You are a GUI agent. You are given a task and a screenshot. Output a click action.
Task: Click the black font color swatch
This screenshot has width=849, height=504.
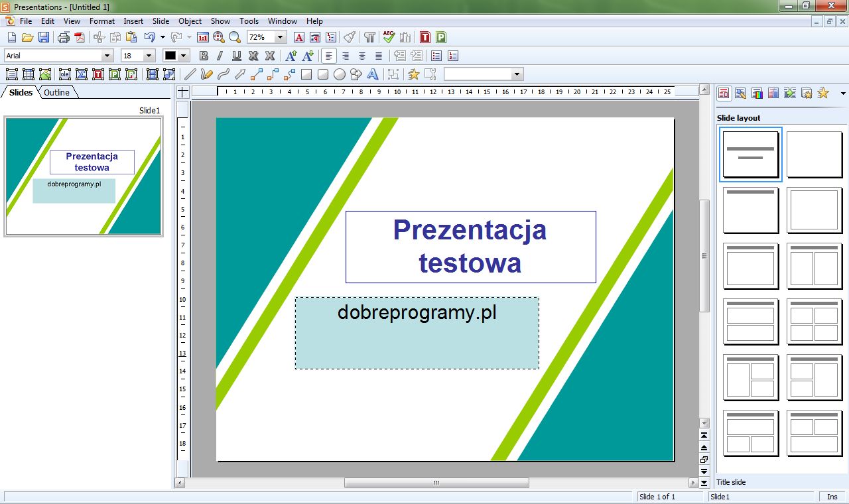click(170, 56)
